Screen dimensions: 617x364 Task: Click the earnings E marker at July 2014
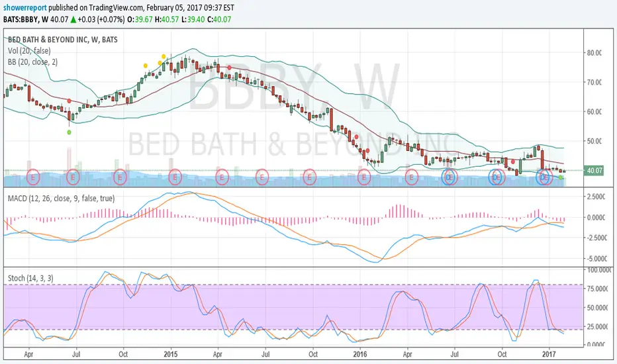point(73,177)
